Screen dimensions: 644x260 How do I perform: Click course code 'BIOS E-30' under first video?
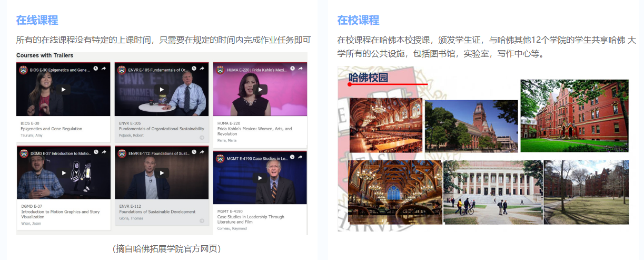(30, 123)
